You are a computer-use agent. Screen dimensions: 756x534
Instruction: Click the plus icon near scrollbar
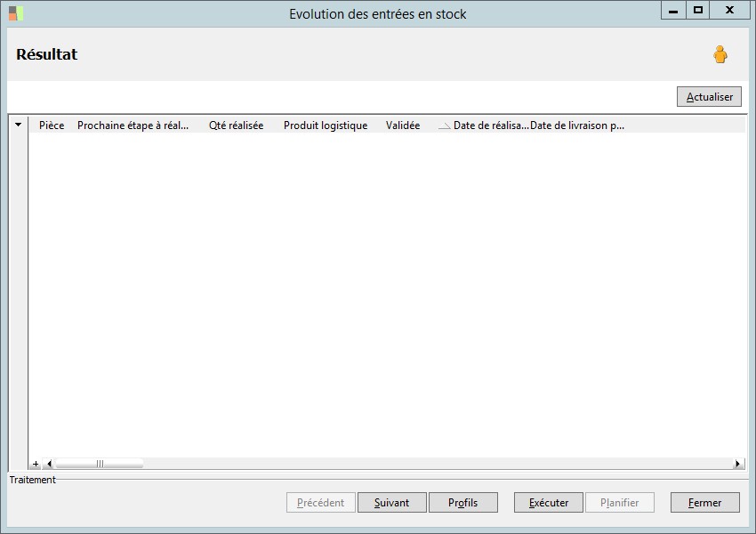[36, 464]
